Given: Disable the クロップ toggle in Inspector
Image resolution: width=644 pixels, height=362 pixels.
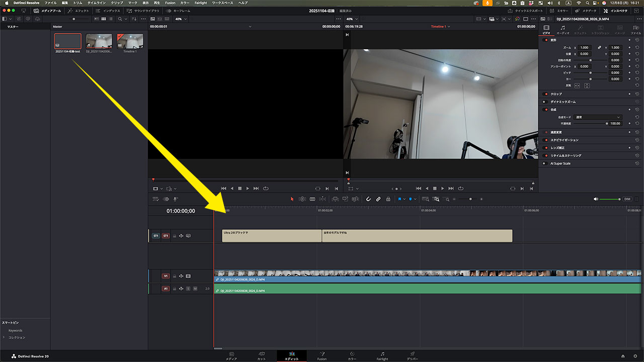Looking at the screenshot, I should (x=546, y=94).
